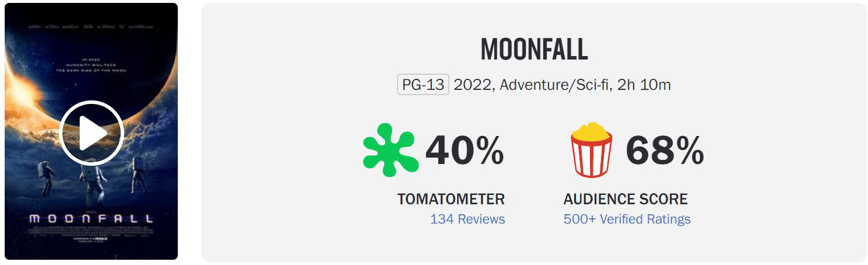Play the Moonfall trailer on the poster
Image resolution: width=868 pixels, height=265 pixels.
(x=92, y=133)
